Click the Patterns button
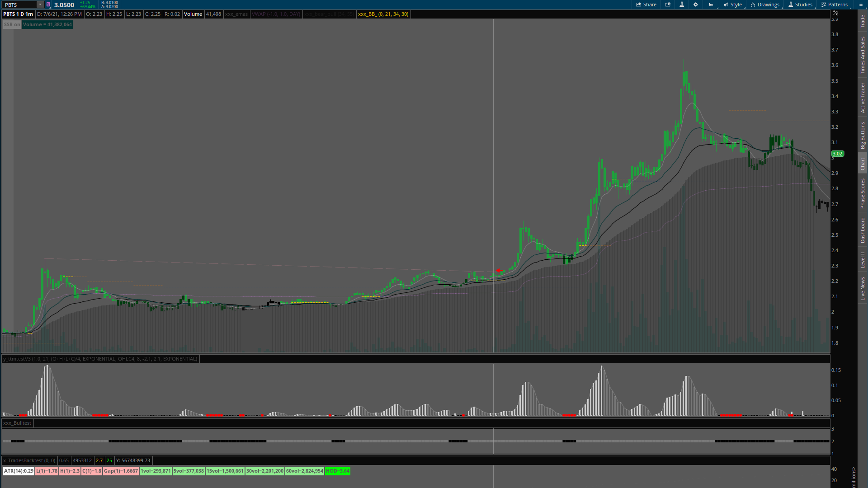Screen dimensions: 868x488 pyautogui.click(x=835, y=5)
